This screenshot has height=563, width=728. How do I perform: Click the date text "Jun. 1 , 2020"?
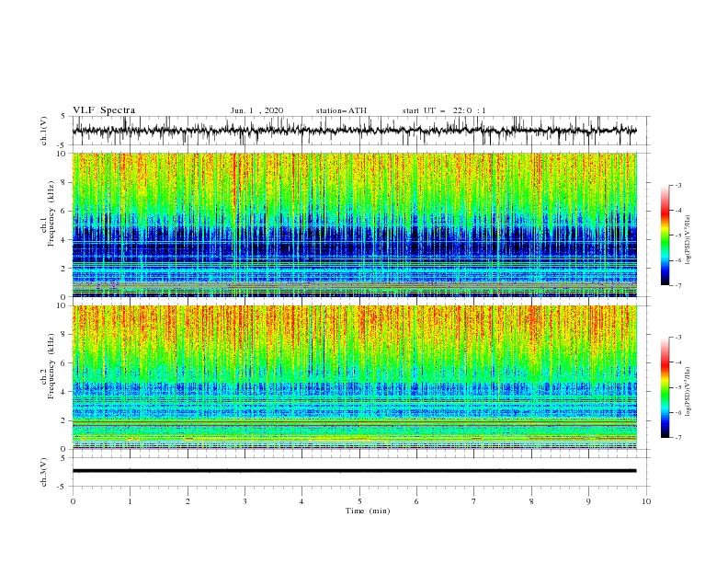coord(256,110)
